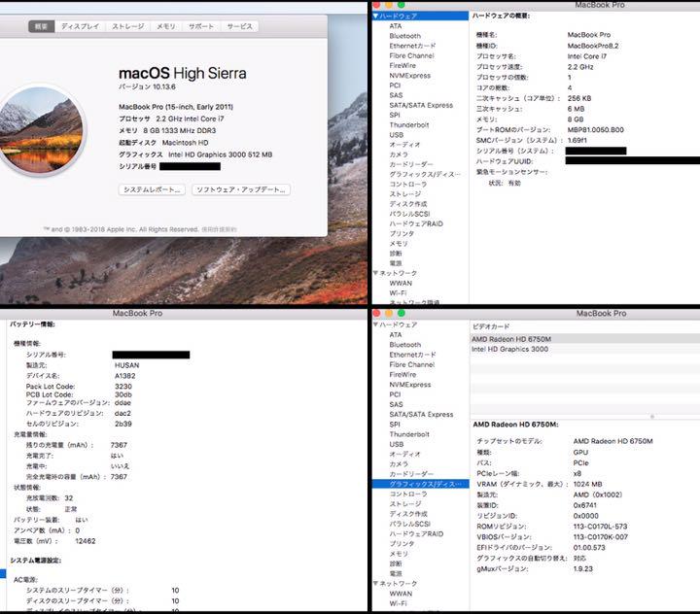
Task: Select 電源 in the video card window sidebar
Action: [396, 573]
